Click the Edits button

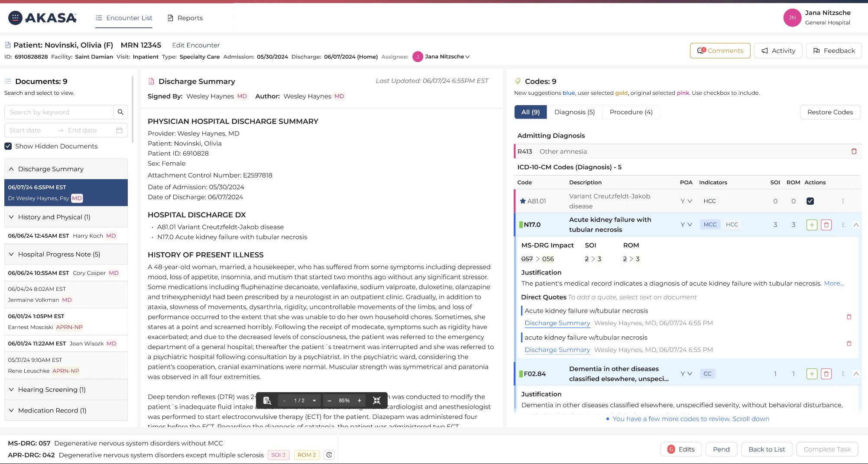pos(681,449)
